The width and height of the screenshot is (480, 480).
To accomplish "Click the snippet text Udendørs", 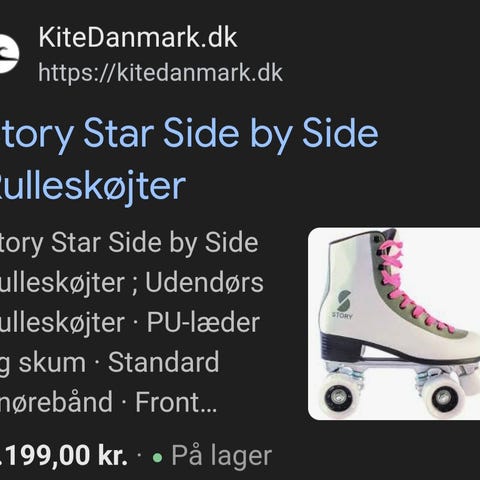I will (204, 283).
